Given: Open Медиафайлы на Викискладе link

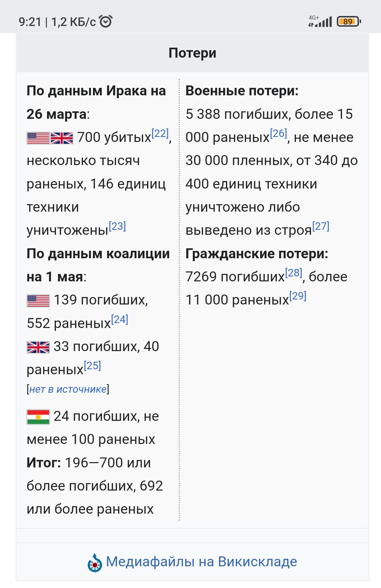Looking at the screenshot, I should [x=202, y=562].
